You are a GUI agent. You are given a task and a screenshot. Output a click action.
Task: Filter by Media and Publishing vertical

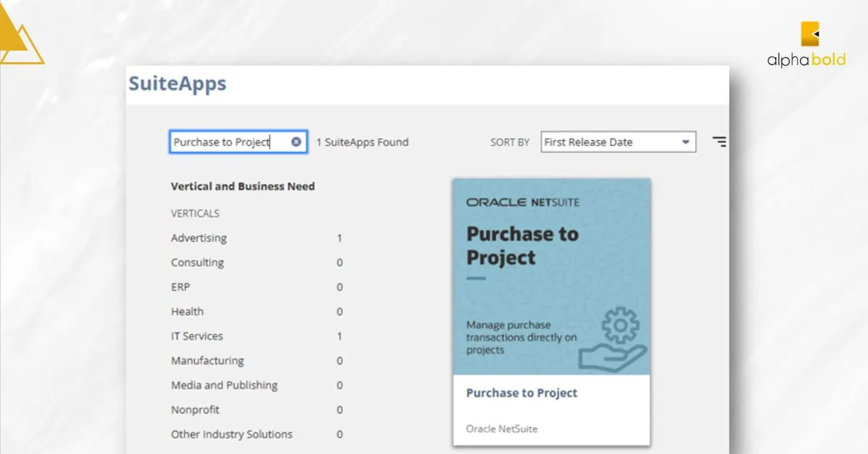224,385
